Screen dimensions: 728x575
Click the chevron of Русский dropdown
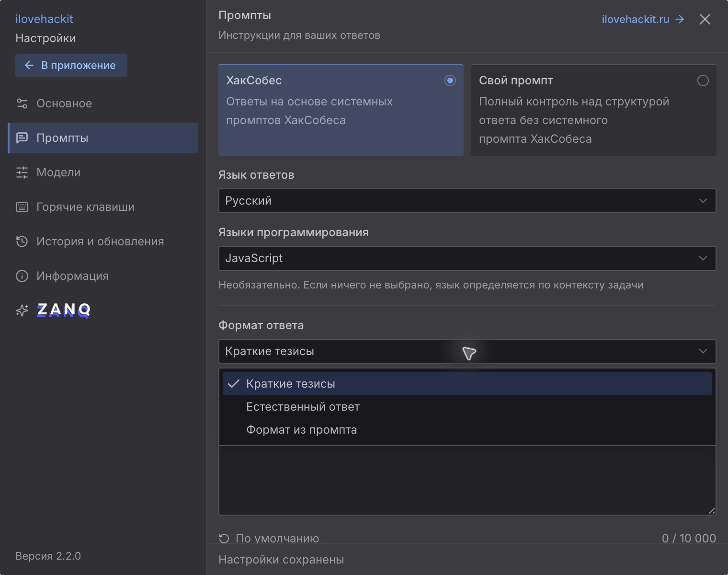coord(703,201)
